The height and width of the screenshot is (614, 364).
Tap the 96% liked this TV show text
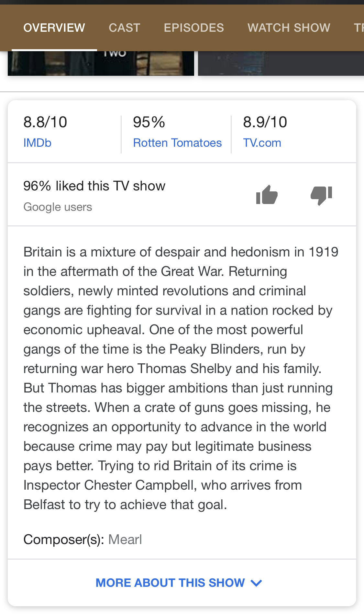[x=94, y=186]
